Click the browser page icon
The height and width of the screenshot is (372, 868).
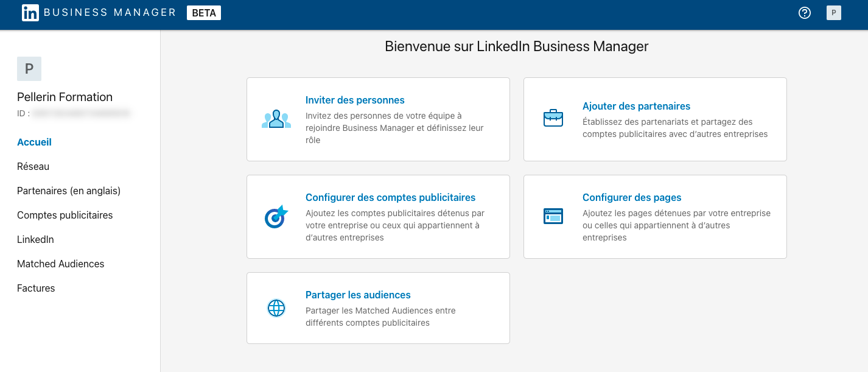[553, 216]
